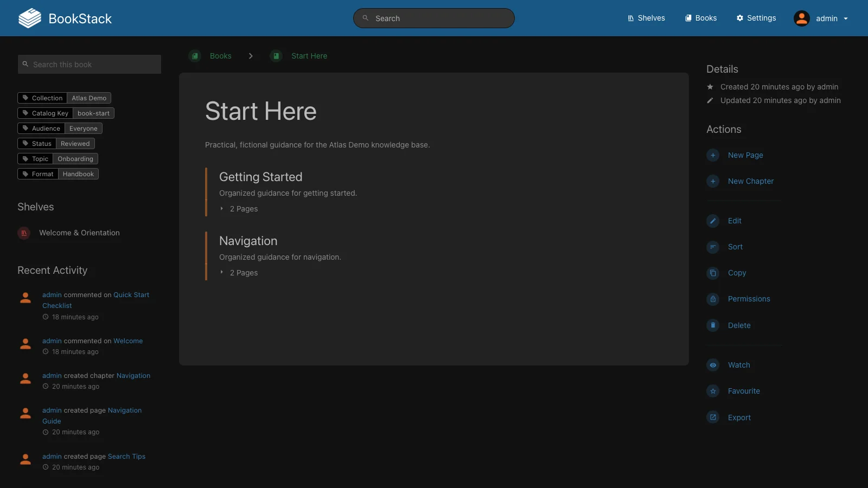Click the Settings gear icon
Viewport: 868px width, 488px height.
(x=740, y=18)
